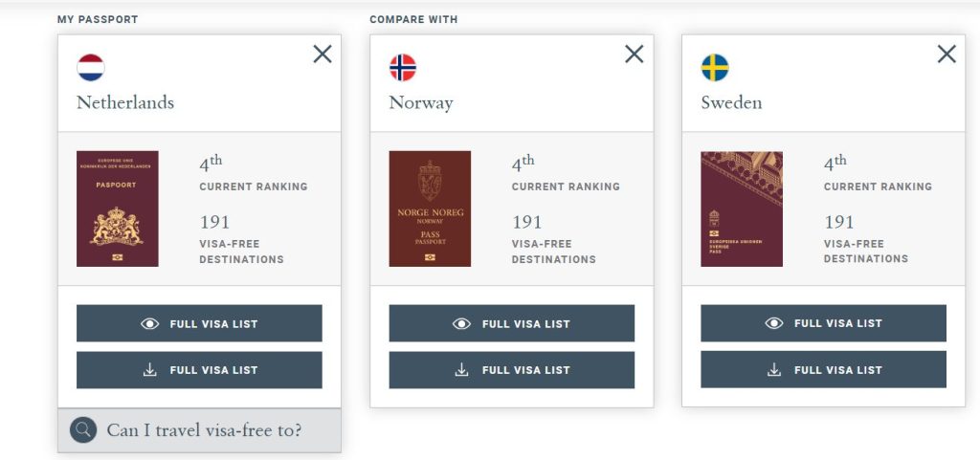Remove the Norway comparison card

point(635,55)
